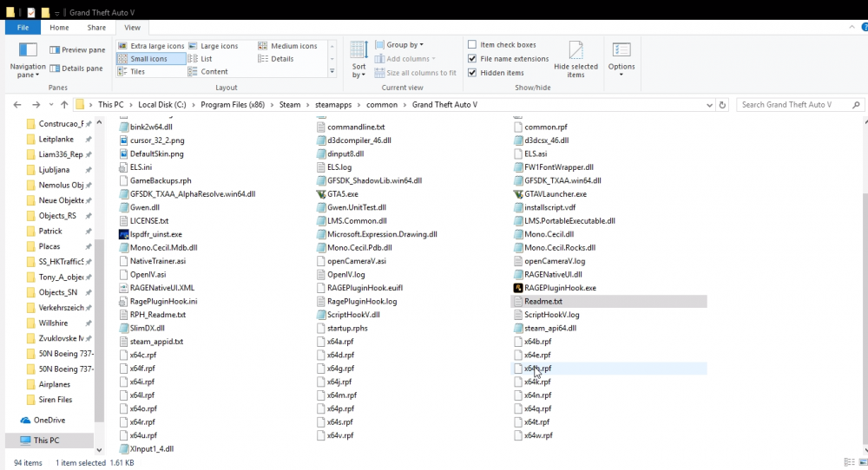Select the DefaultSkin.png file

152,153
